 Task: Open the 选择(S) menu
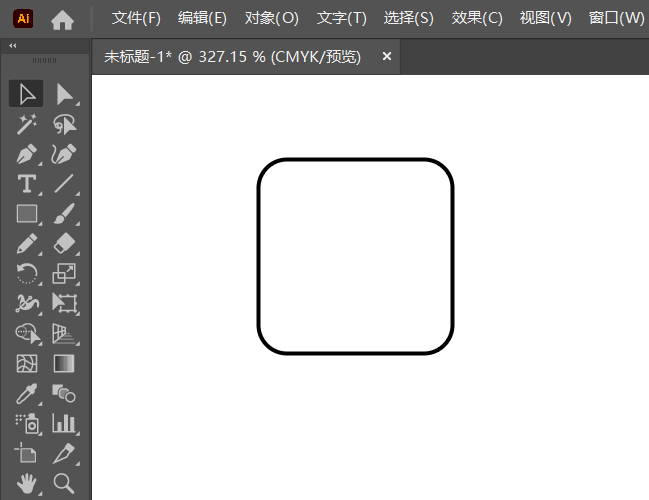pos(409,18)
